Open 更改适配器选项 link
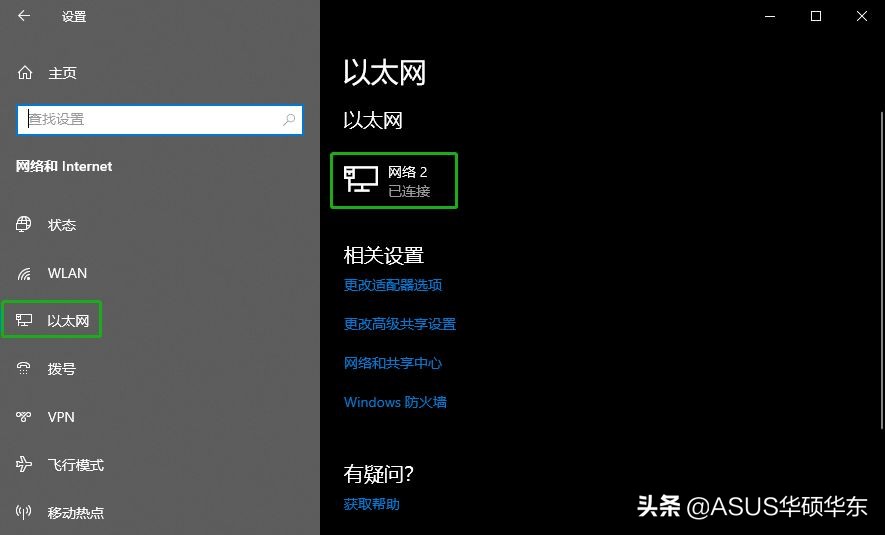 tap(393, 285)
